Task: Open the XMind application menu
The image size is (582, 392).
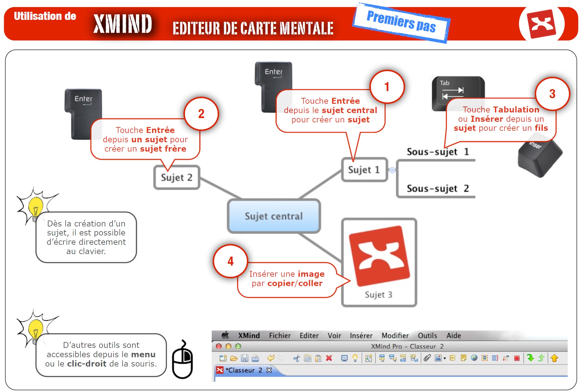Action: (x=249, y=335)
